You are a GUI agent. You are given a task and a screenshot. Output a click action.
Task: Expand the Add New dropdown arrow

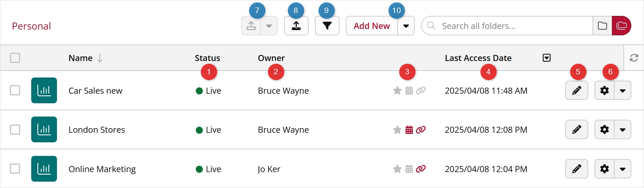pyautogui.click(x=406, y=26)
